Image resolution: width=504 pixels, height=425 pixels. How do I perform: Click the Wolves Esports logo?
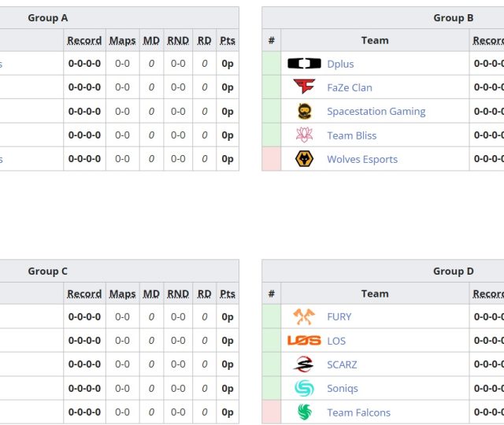pyautogui.click(x=304, y=159)
